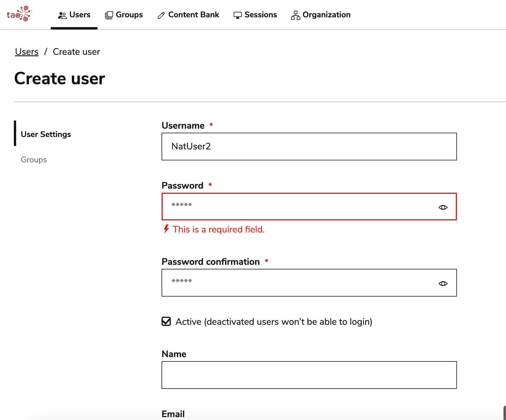Click inside the empty Name field
This screenshot has height=420, width=506.
coord(309,375)
